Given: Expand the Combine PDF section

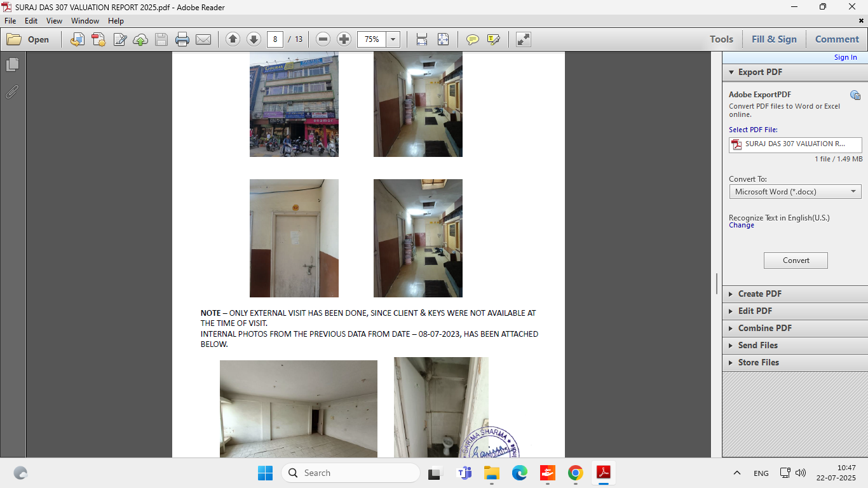Looking at the screenshot, I should click(x=794, y=328).
